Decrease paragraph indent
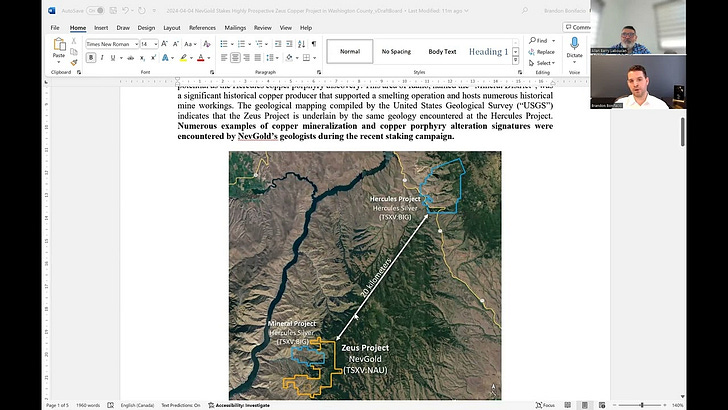Viewport: 728px width, 410px height. click(278, 44)
